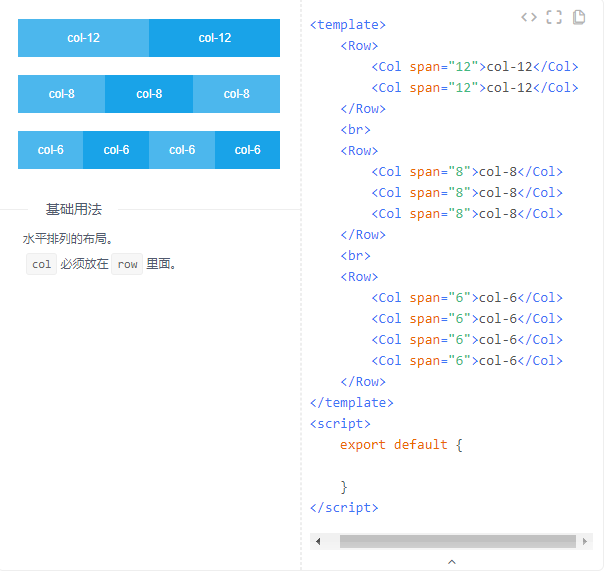Select the darker right col-12 block
Viewport: 605px width, 575px height.
click(215, 38)
